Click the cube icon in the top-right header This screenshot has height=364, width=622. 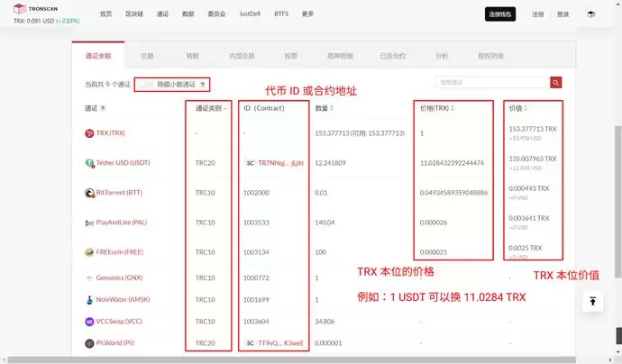591,14
